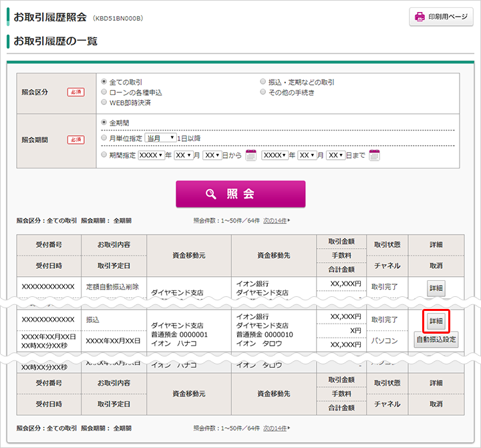Viewport: 481px width, 448px height.
Task: Click the pink 照会 search button
Action: coord(240,194)
